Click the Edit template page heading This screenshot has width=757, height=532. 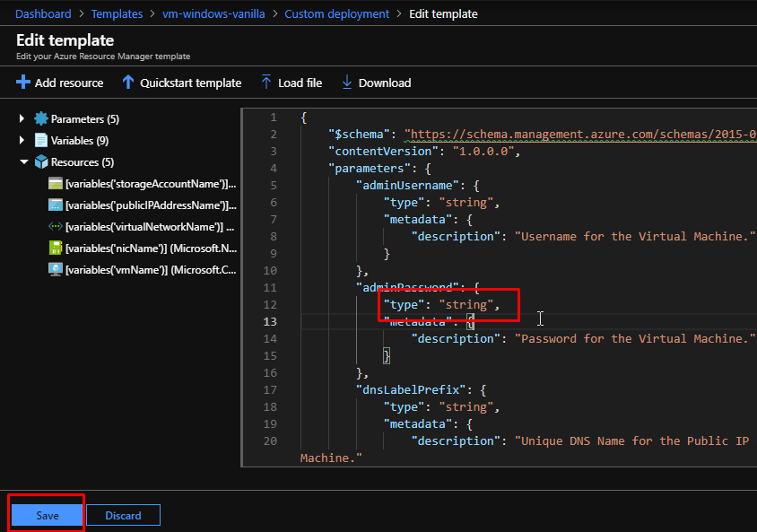pyautogui.click(x=65, y=40)
